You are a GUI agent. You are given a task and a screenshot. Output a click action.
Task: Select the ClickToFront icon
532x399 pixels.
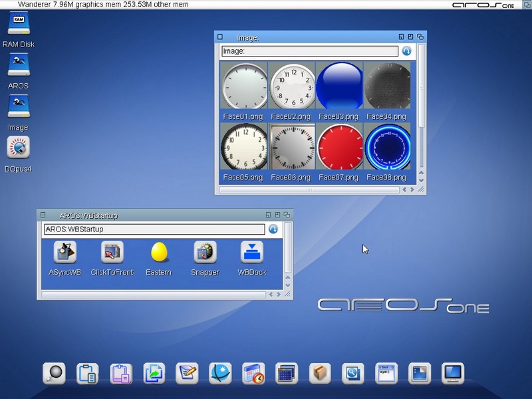click(112, 252)
